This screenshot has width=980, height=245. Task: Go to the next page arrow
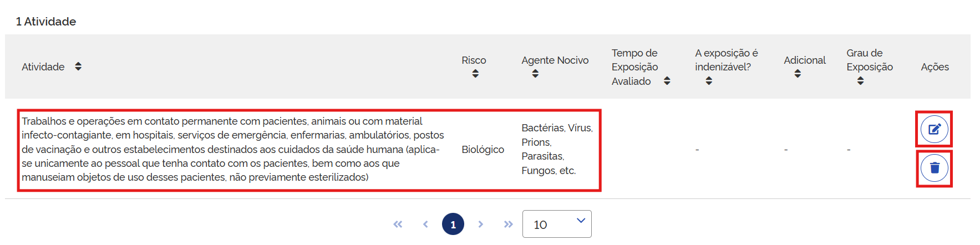tap(481, 224)
